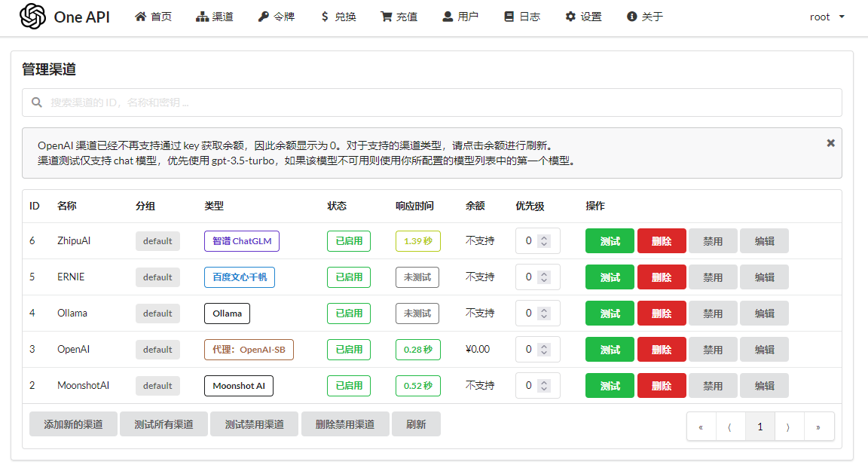Select page 1 in pagination
Screen dimensions: 868x468
(x=760, y=427)
